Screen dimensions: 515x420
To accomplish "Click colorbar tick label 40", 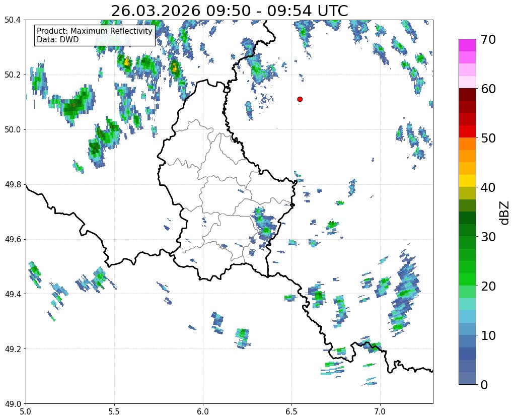I will click(488, 187).
